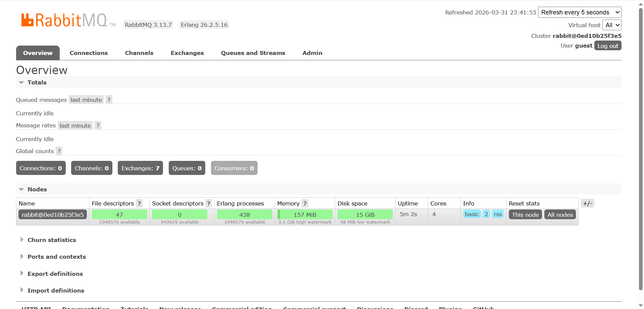Open help for Queued messages
644x309 pixels.
click(109, 100)
